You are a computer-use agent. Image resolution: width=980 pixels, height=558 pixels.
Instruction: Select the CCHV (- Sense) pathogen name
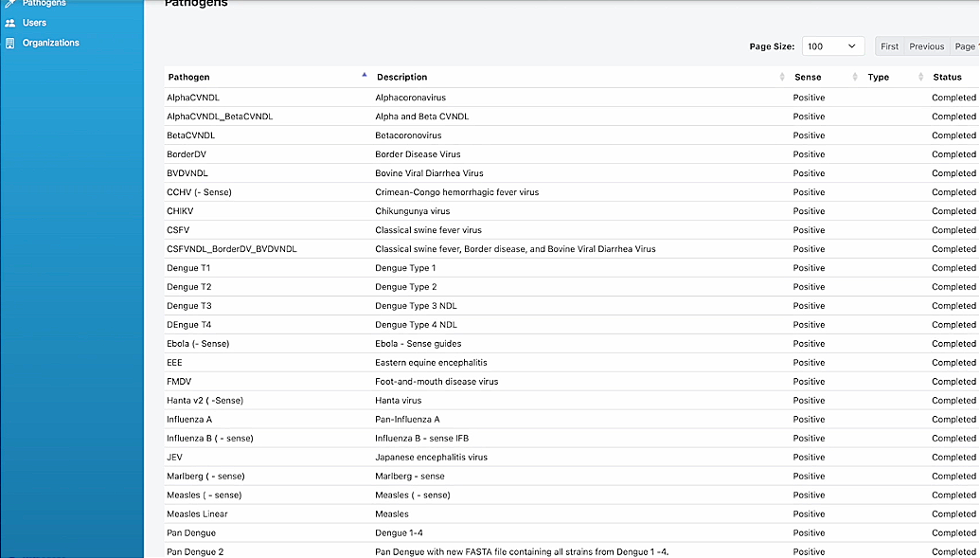[199, 192]
